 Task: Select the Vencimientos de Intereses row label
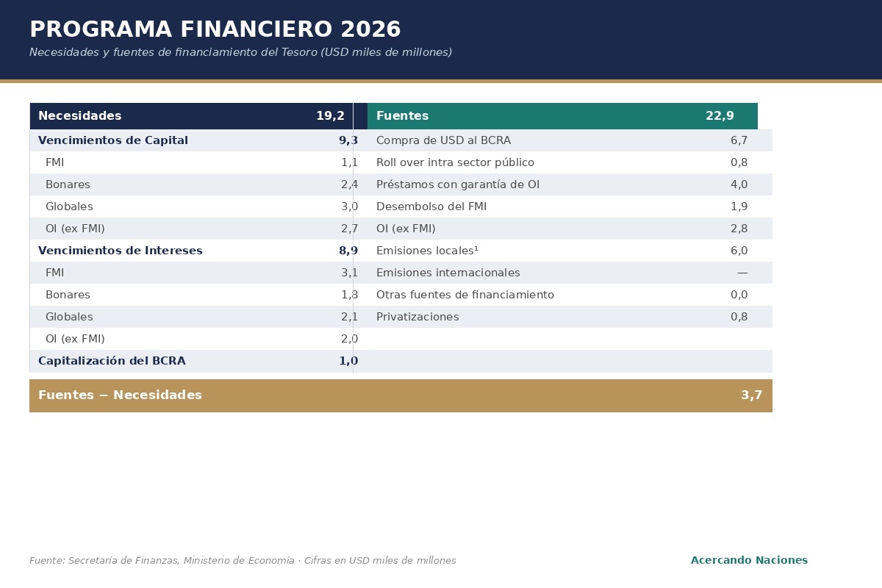click(121, 251)
